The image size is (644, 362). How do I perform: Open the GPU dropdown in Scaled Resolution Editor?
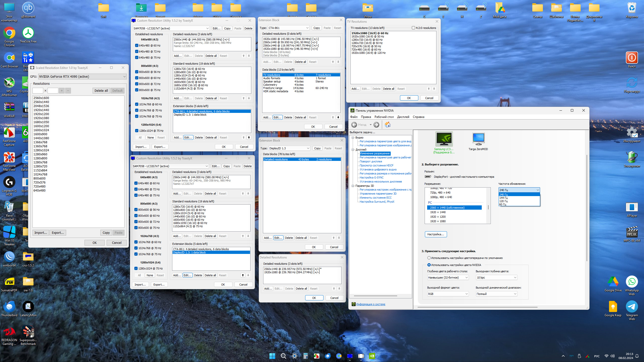coord(82,77)
